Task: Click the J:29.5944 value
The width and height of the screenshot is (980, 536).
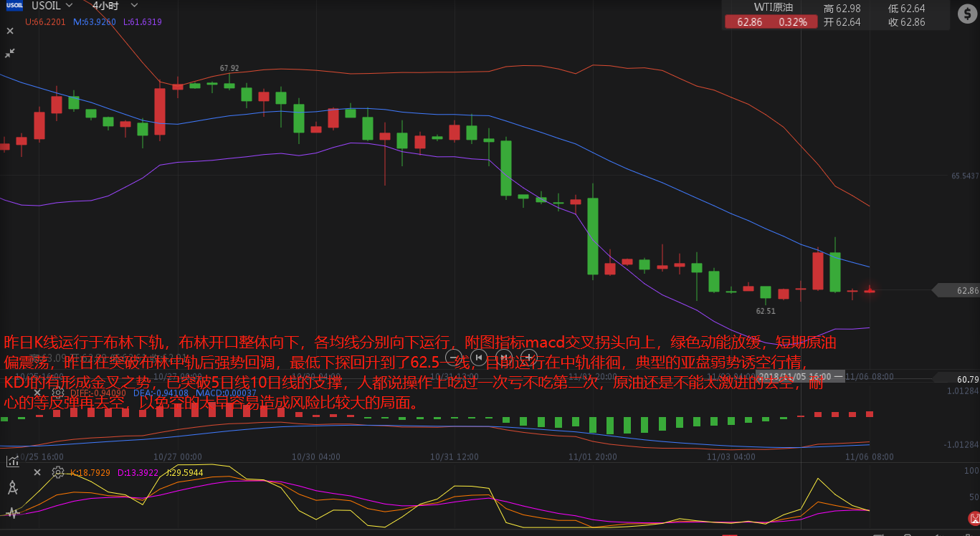Action: point(184,472)
